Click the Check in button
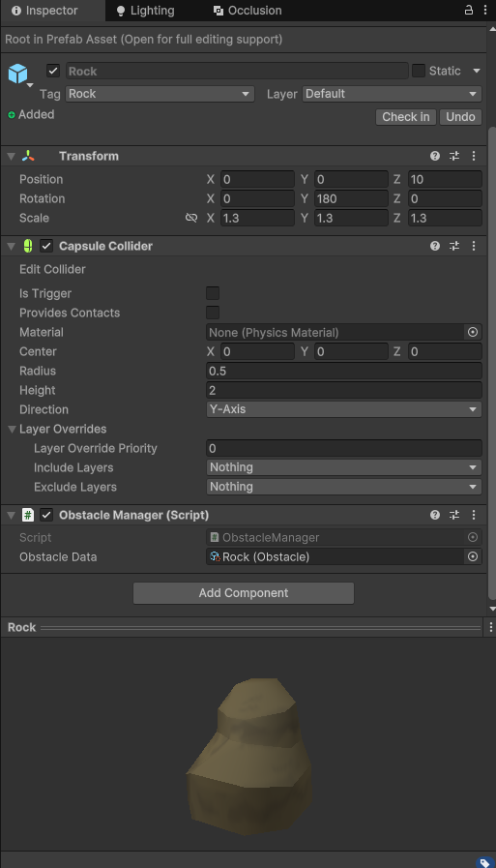This screenshot has width=496, height=868. tap(406, 117)
